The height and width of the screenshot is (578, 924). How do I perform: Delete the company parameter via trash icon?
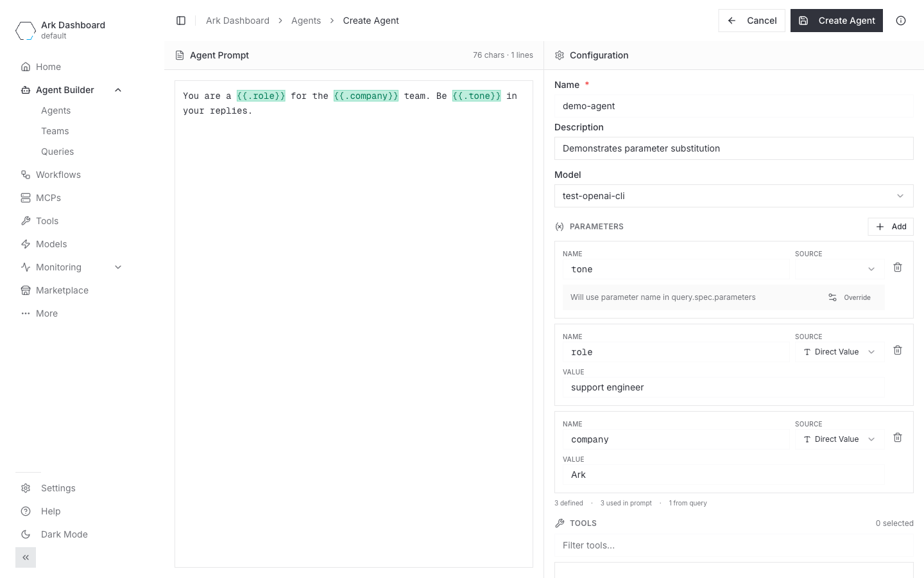[898, 437]
